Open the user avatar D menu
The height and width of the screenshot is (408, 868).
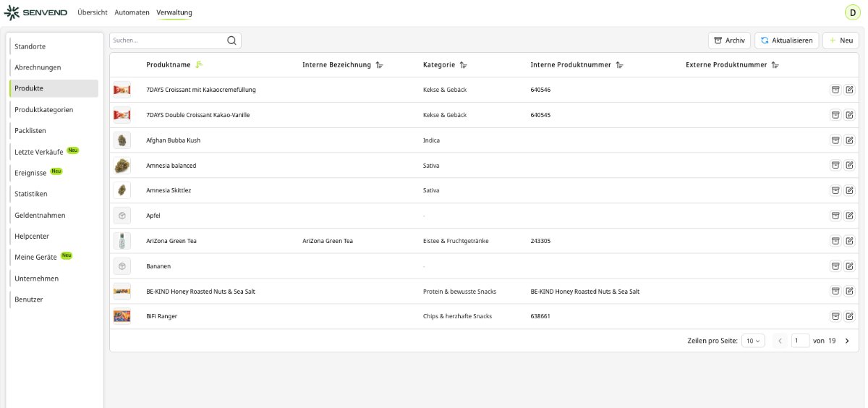tap(852, 12)
